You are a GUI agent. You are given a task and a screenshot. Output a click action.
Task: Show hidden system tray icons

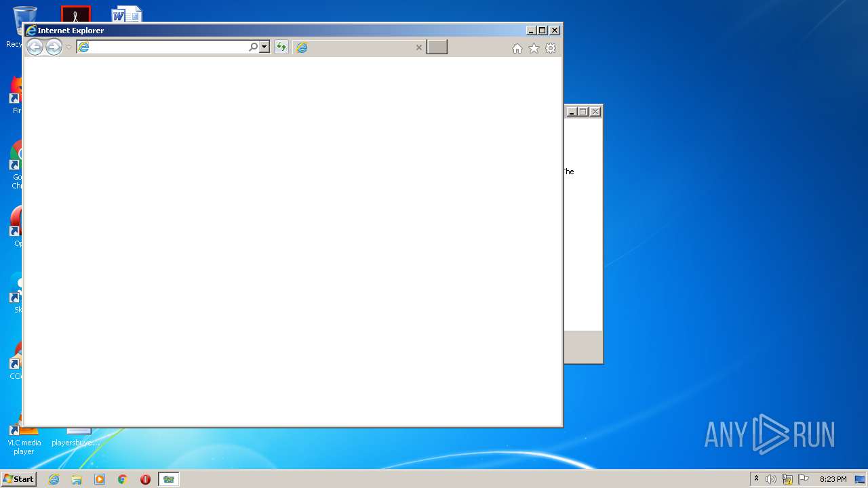(756, 479)
